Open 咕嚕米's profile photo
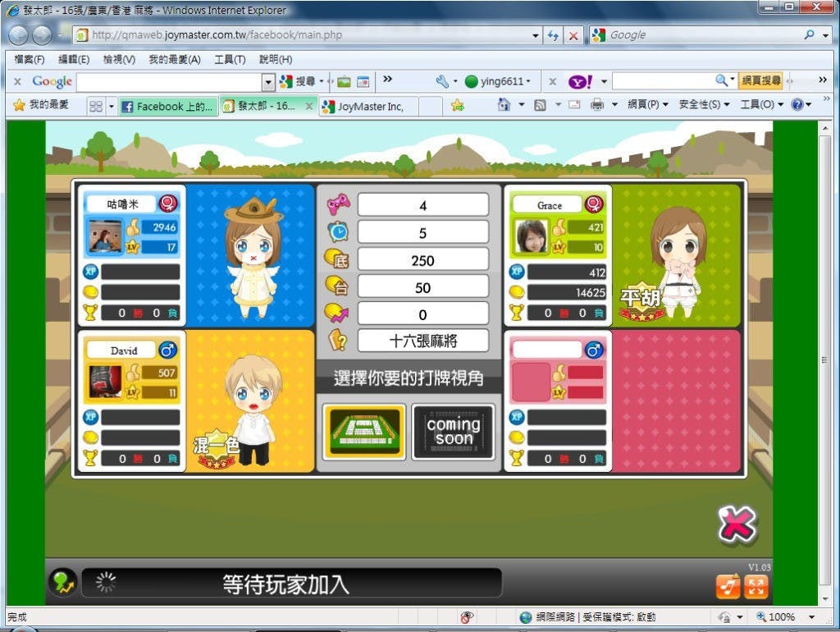Image resolution: width=840 pixels, height=632 pixels. [106, 236]
